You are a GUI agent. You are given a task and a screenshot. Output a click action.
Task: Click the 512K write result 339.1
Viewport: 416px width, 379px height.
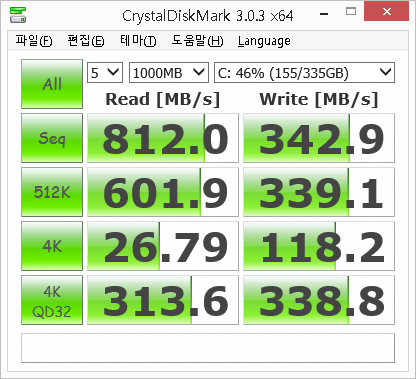click(x=319, y=192)
